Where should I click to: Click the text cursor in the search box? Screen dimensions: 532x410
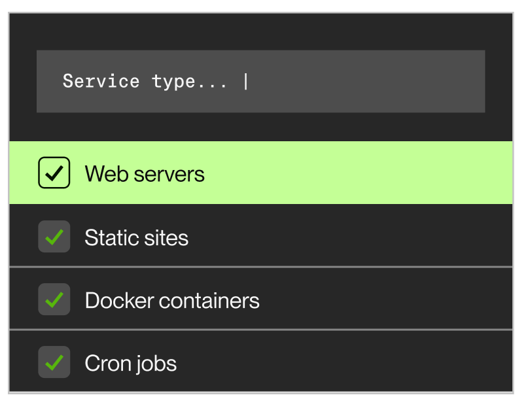coord(246,82)
